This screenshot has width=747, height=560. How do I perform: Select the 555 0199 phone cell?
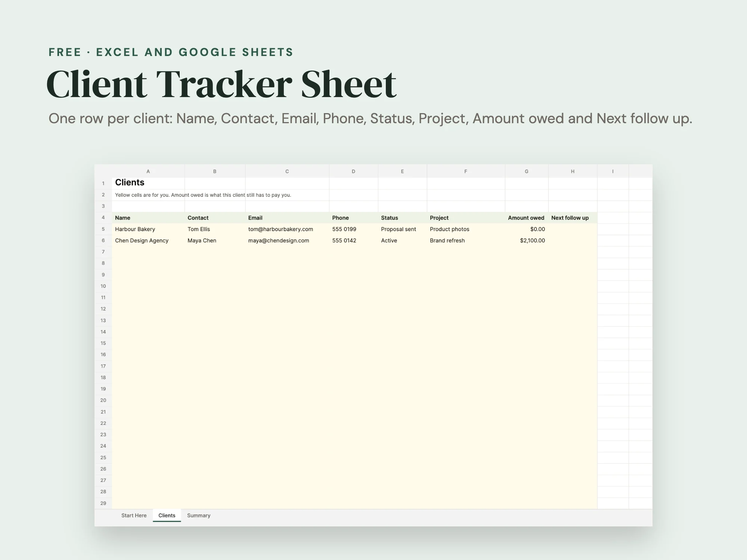[353, 229]
